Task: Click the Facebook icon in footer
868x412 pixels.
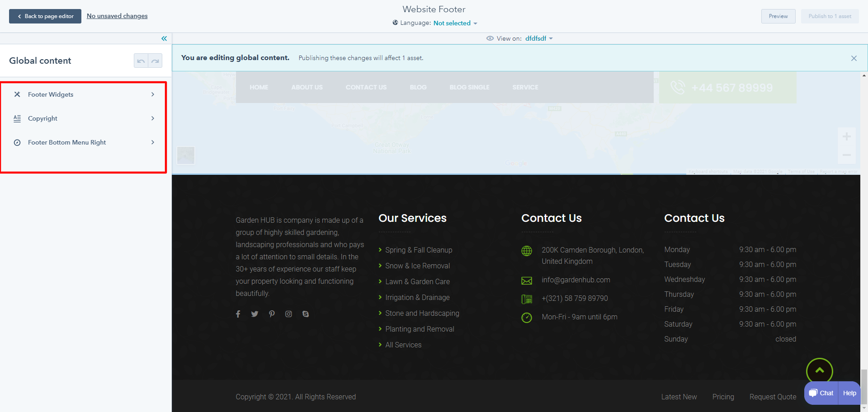Action: [238, 314]
